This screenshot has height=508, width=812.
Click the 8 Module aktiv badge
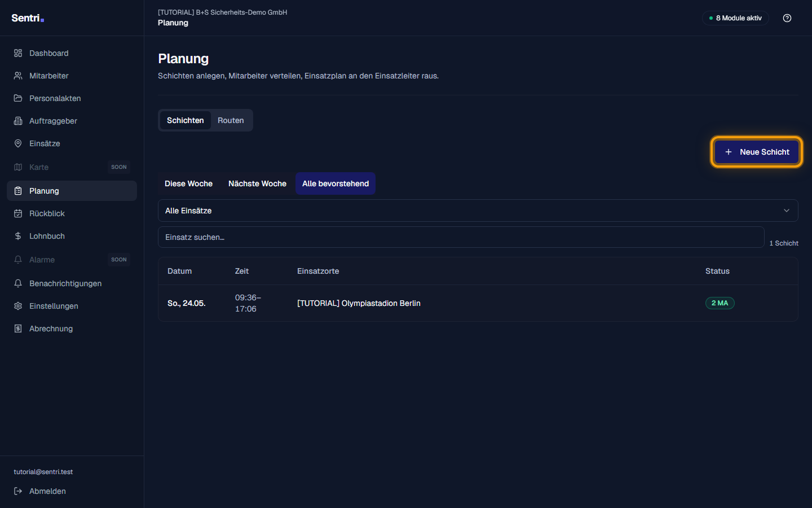[x=735, y=18]
